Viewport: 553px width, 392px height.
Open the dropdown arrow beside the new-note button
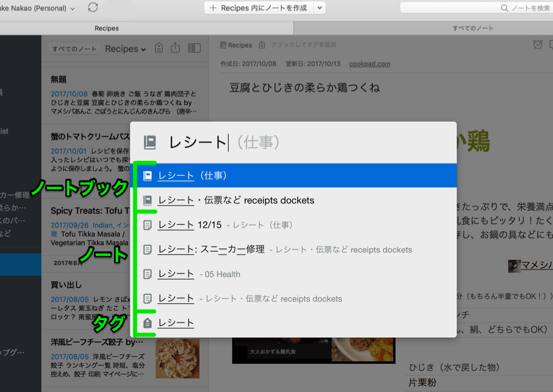point(319,8)
